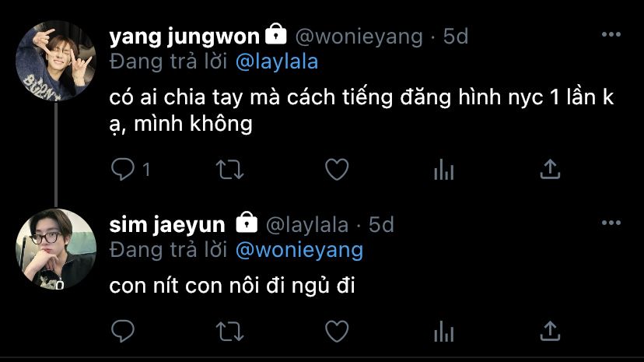Open more options for sim jaeyun's tweet

pyautogui.click(x=611, y=223)
